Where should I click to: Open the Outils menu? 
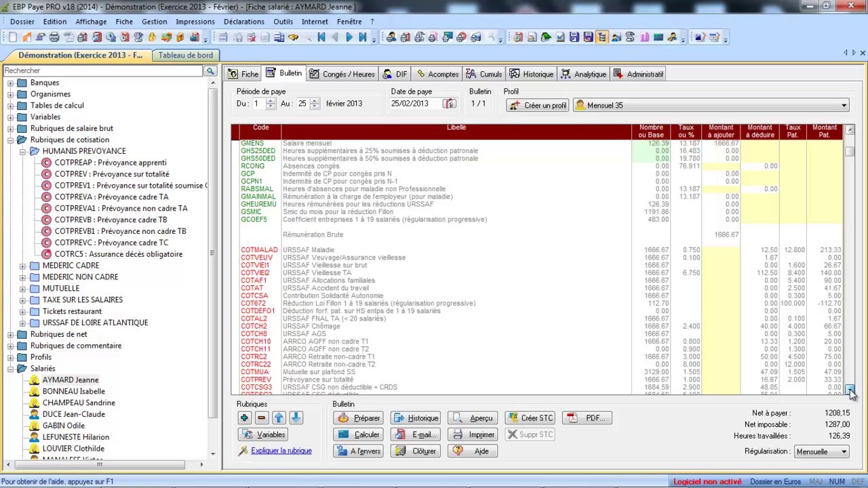coord(283,22)
